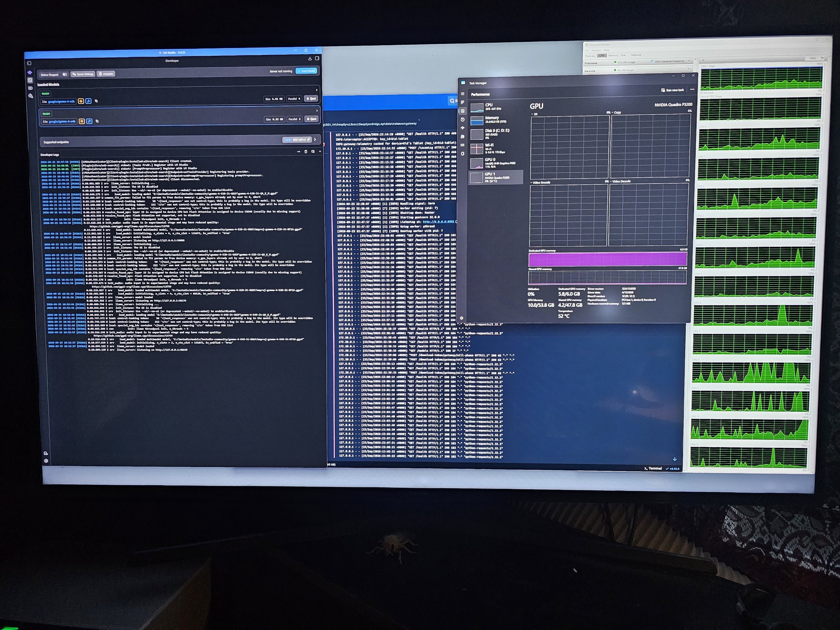Expand the gemma-4-e4b model card chevron
This screenshot has height=630, width=840.
point(317,110)
